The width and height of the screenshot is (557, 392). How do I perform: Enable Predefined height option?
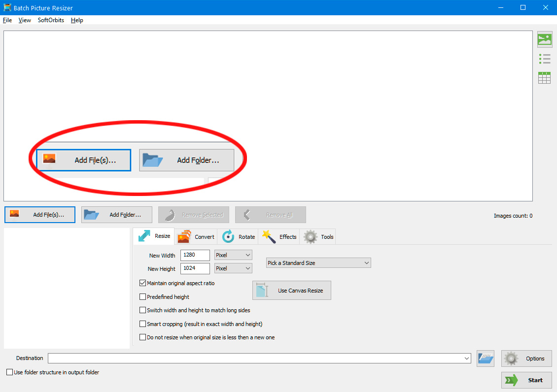[142, 296]
